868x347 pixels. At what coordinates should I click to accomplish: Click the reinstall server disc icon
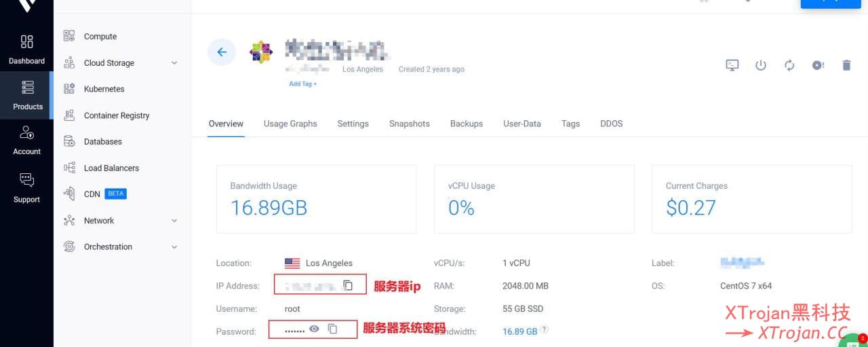818,65
